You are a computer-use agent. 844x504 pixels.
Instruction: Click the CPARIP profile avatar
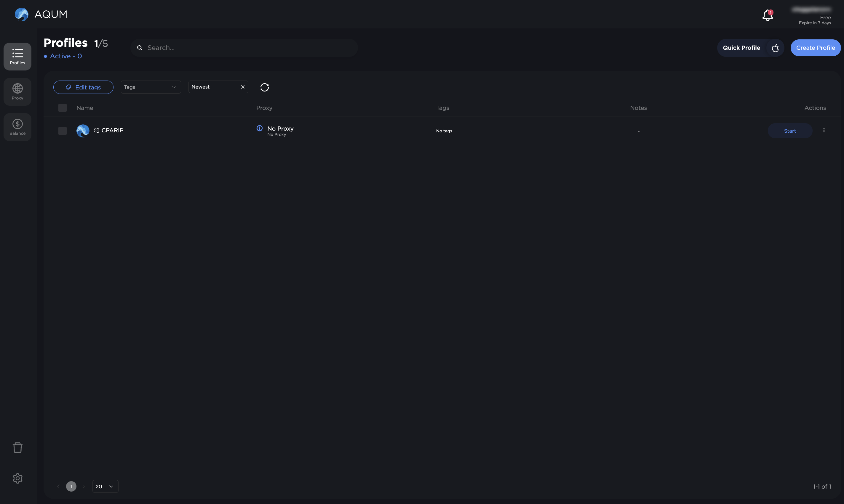83,131
